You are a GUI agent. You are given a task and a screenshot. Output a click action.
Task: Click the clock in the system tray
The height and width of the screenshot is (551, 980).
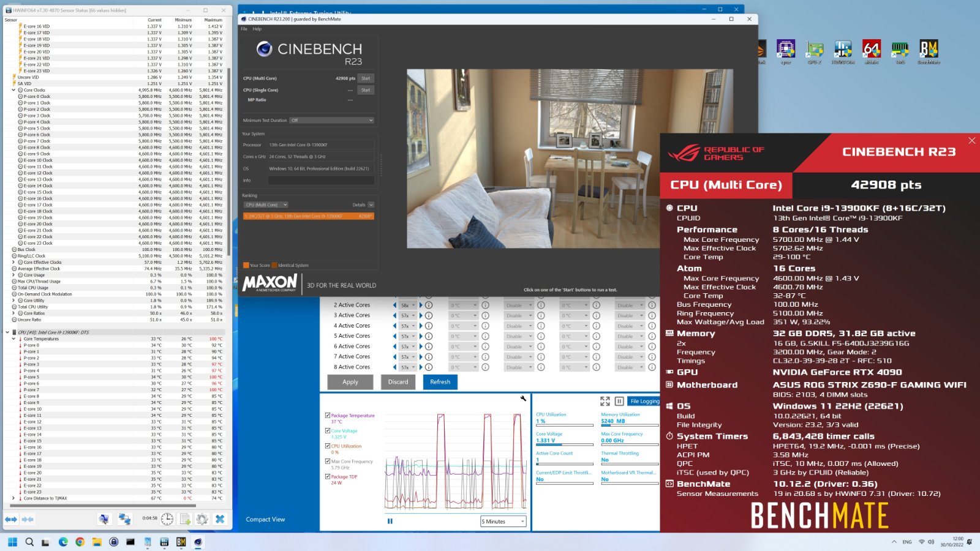pos(952,542)
